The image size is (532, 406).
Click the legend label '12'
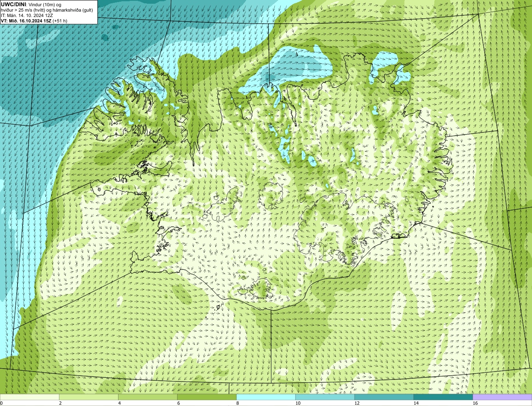(357, 403)
